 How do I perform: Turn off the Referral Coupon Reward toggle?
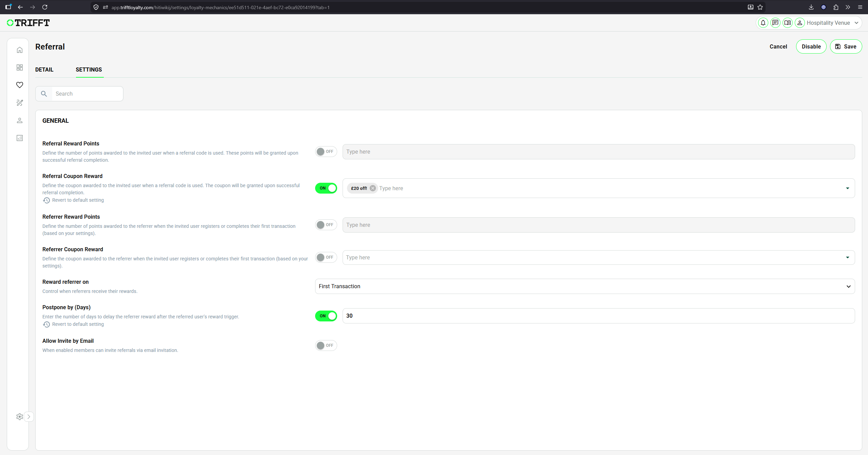tap(326, 188)
